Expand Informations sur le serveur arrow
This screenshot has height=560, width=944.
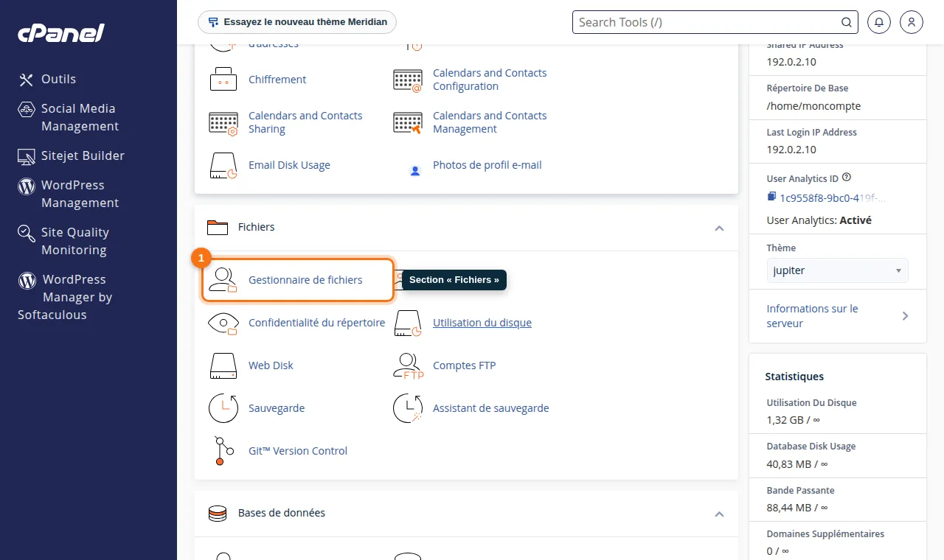tap(906, 316)
